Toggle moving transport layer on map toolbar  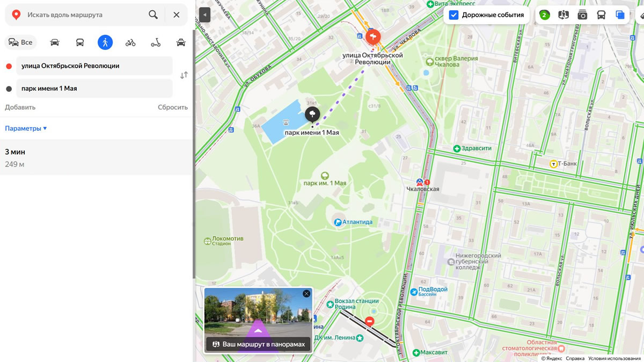click(601, 15)
